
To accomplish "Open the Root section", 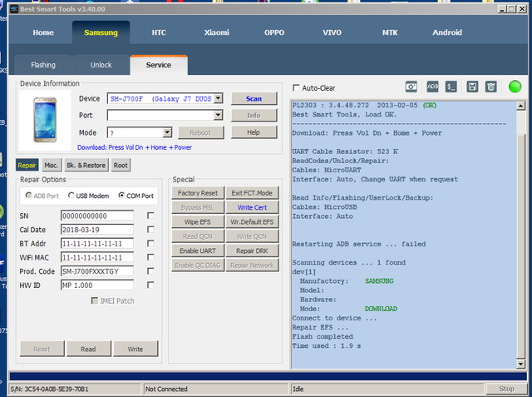I will pyautogui.click(x=121, y=166).
